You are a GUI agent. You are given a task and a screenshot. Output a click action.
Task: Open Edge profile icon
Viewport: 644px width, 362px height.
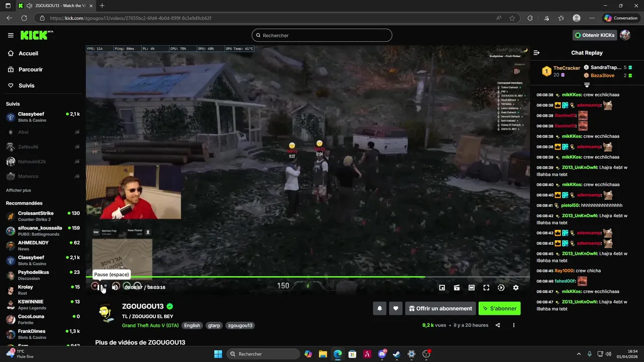(577, 18)
